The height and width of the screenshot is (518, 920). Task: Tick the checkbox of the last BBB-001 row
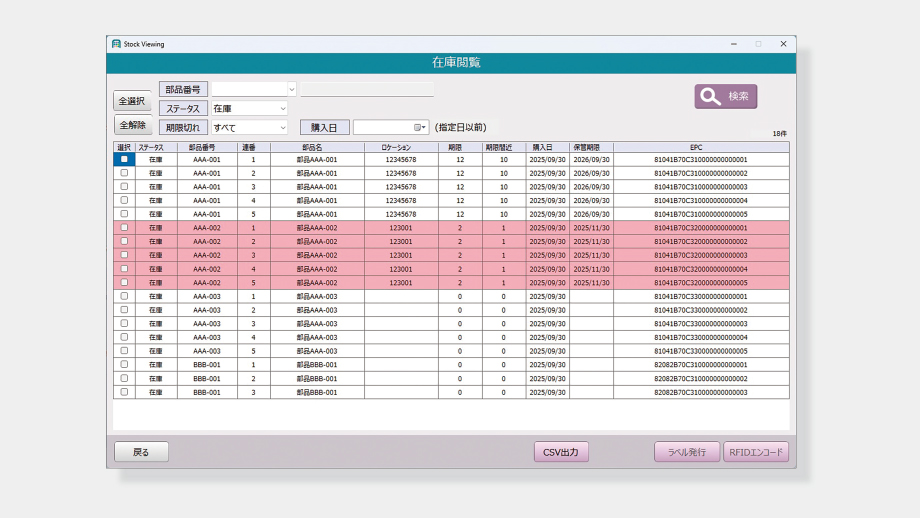pyautogui.click(x=124, y=392)
